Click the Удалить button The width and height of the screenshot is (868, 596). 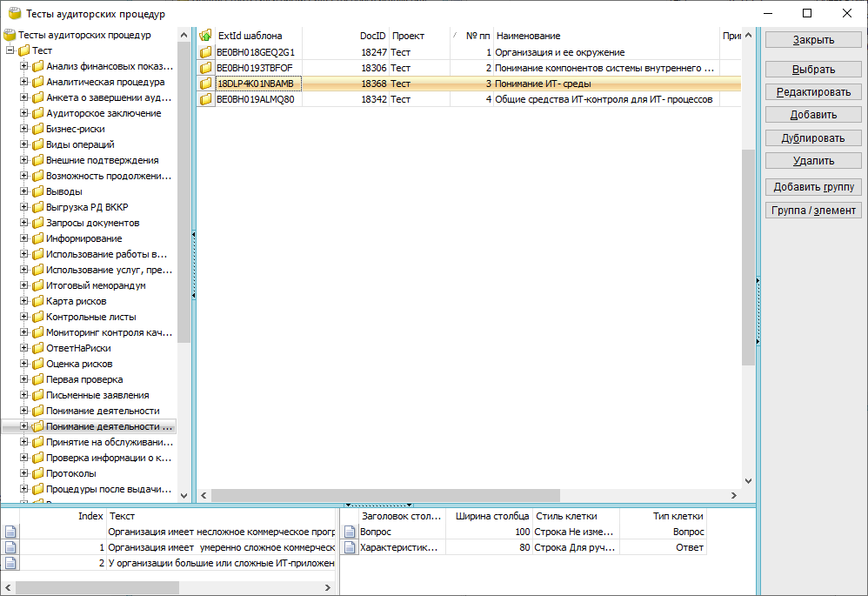coord(813,161)
